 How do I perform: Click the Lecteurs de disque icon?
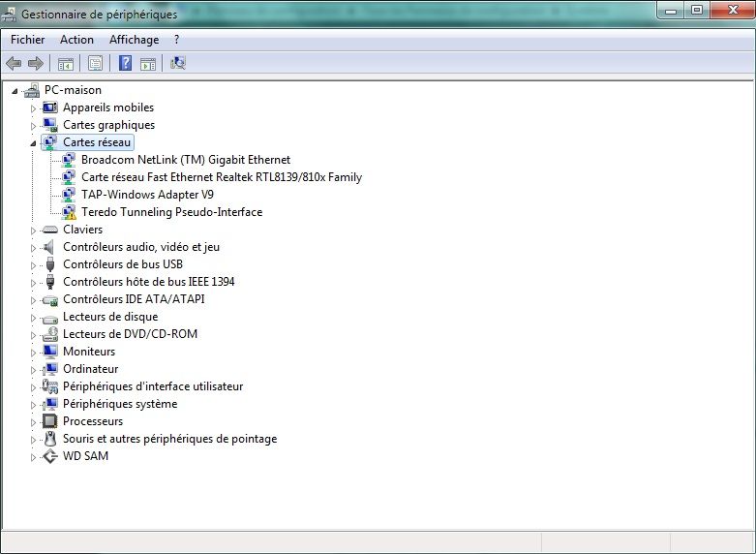point(50,319)
